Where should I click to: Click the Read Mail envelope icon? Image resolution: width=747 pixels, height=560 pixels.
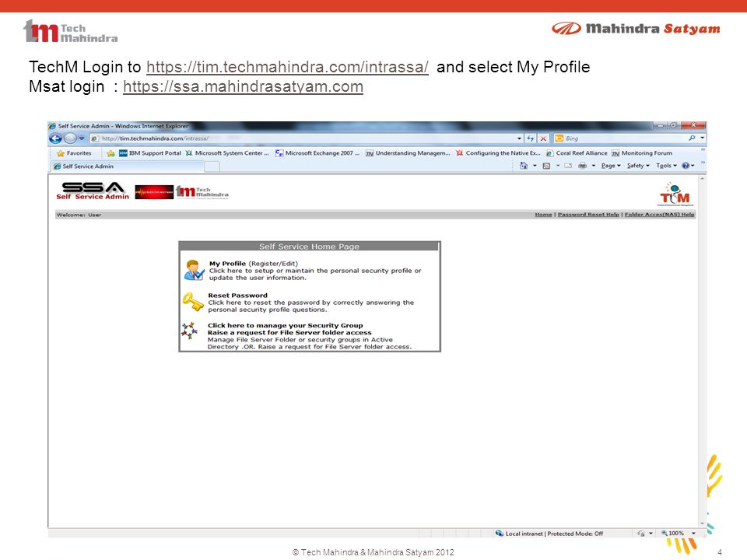(x=568, y=166)
